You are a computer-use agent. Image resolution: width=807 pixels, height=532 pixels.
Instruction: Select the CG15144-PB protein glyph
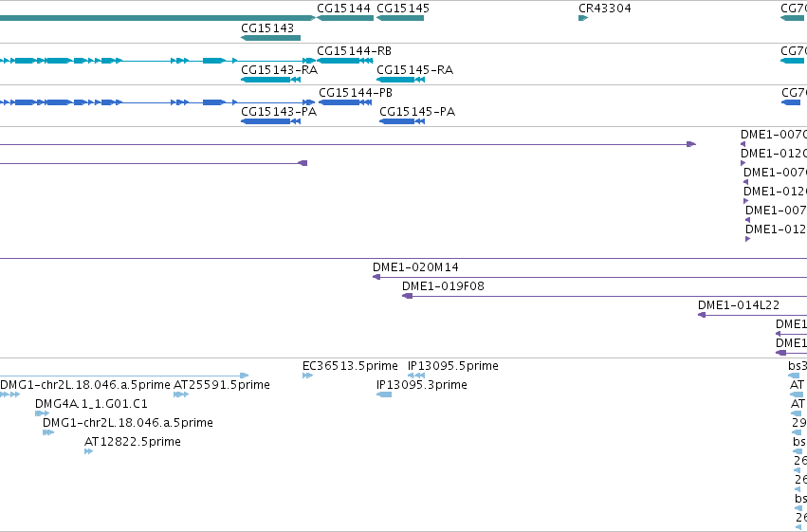345,102
